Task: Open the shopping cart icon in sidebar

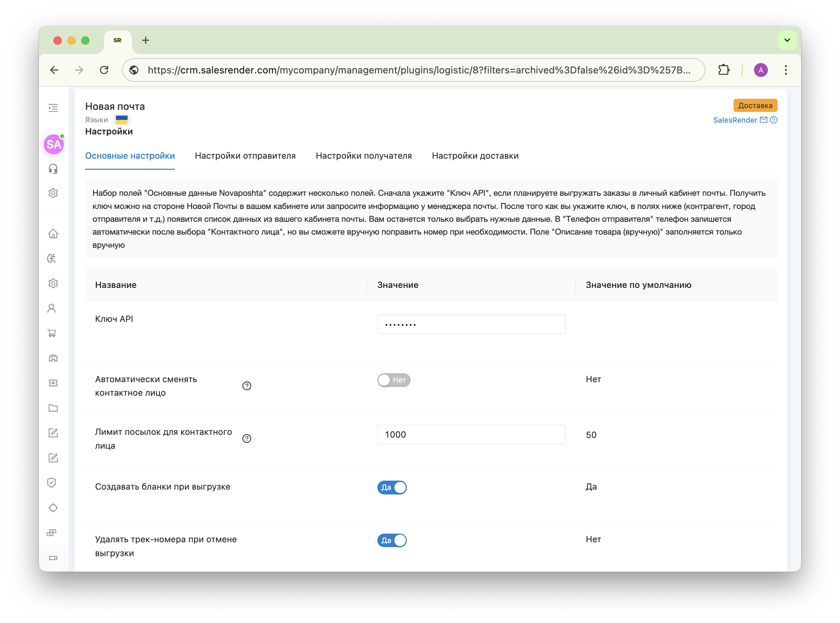Action: (x=52, y=333)
